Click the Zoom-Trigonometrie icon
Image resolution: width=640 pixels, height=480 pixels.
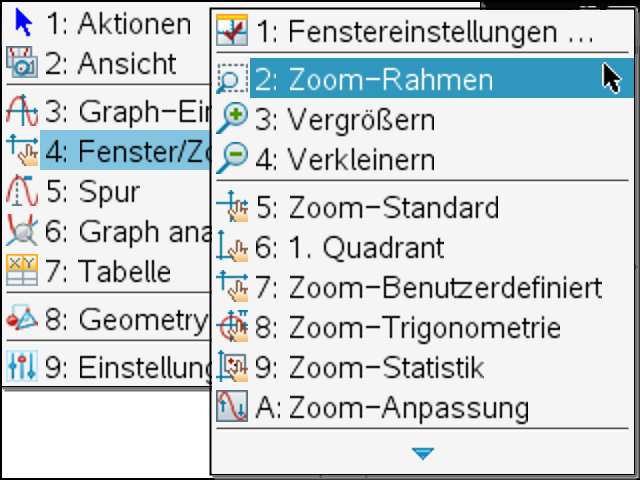[x=232, y=328]
